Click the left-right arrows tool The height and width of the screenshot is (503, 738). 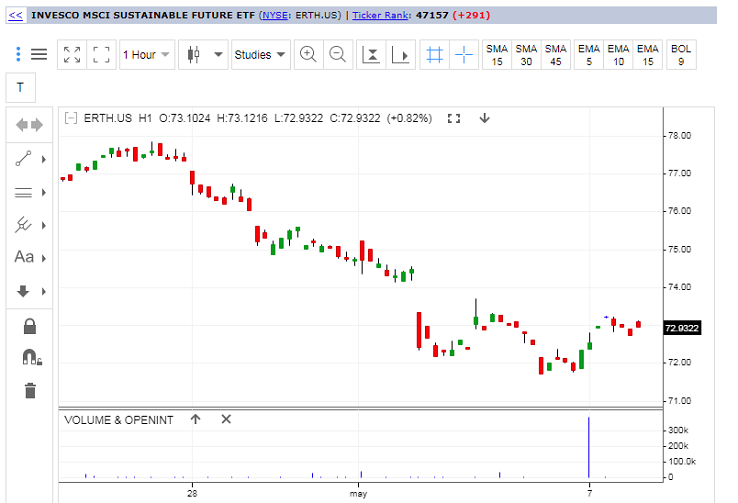[29, 125]
